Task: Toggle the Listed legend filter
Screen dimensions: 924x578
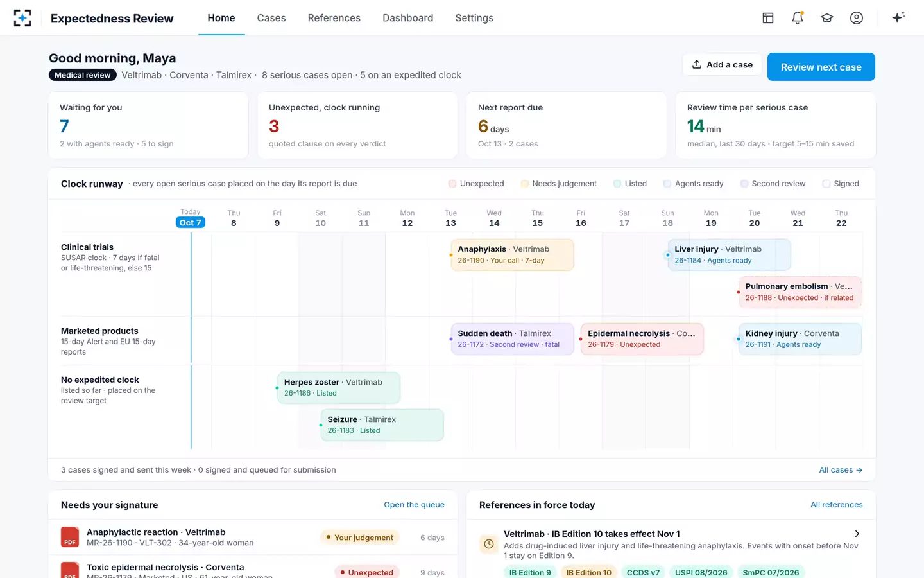Action: 630,184
